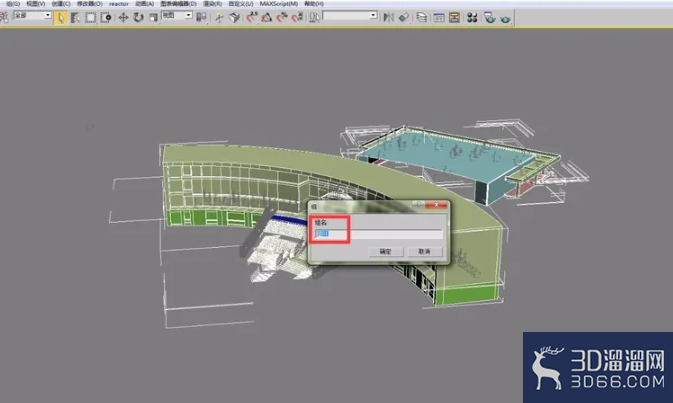Open the selection filter dropdown

[33, 15]
